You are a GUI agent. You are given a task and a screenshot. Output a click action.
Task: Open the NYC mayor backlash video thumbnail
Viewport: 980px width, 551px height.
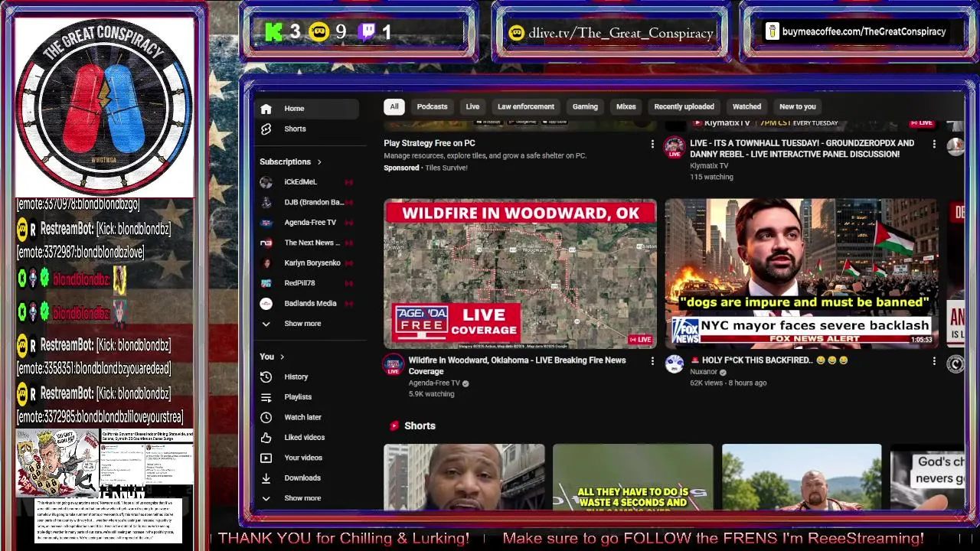(x=801, y=274)
